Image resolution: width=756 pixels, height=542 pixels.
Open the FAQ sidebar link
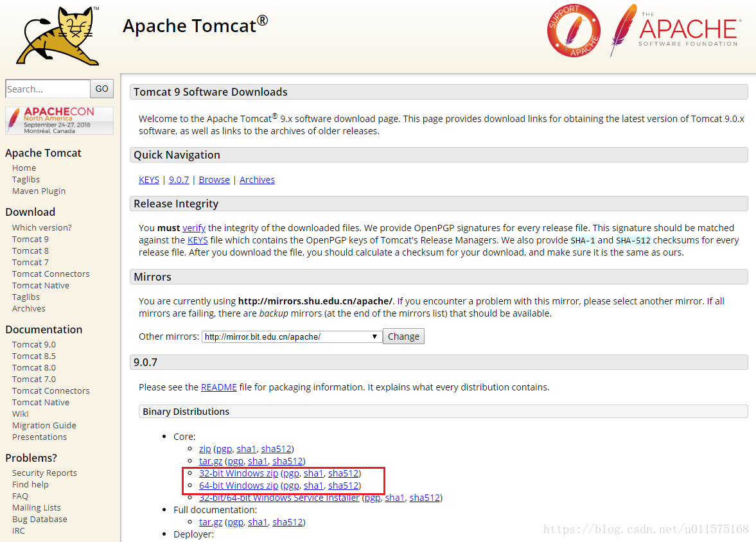click(x=21, y=496)
